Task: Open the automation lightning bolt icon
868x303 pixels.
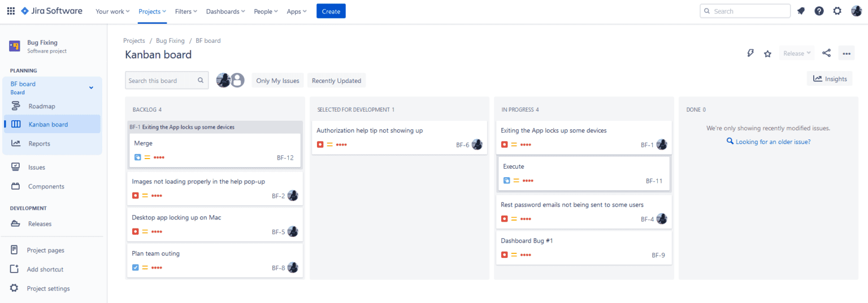Action: 750,53
